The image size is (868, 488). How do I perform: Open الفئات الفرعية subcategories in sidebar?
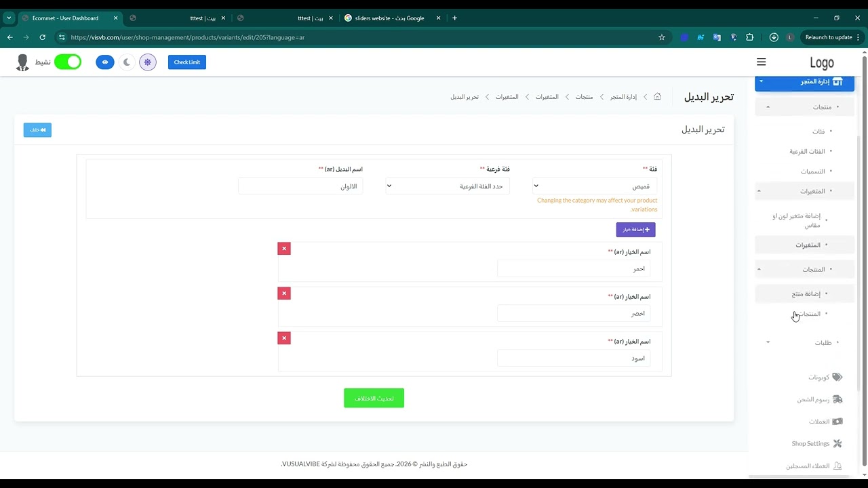[x=807, y=151]
